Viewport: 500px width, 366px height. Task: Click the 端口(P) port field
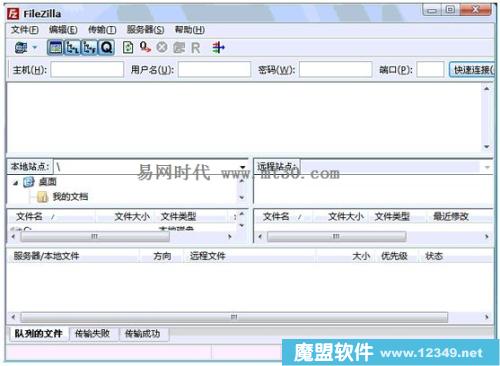click(430, 69)
